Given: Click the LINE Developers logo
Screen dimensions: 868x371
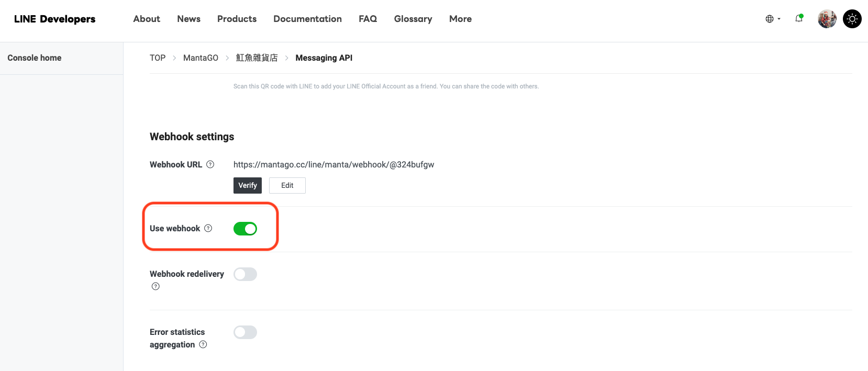Looking at the screenshot, I should 55,19.
